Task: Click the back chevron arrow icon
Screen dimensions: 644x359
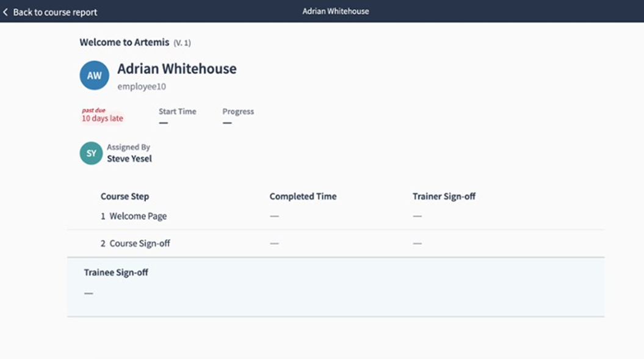Action: [x=5, y=12]
